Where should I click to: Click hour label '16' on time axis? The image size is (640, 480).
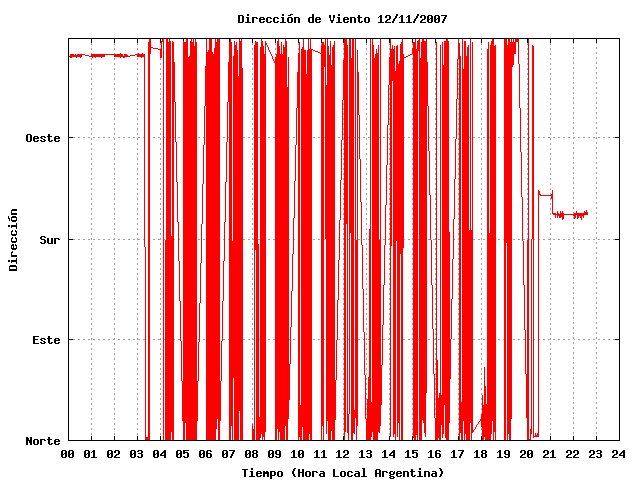click(x=435, y=454)
